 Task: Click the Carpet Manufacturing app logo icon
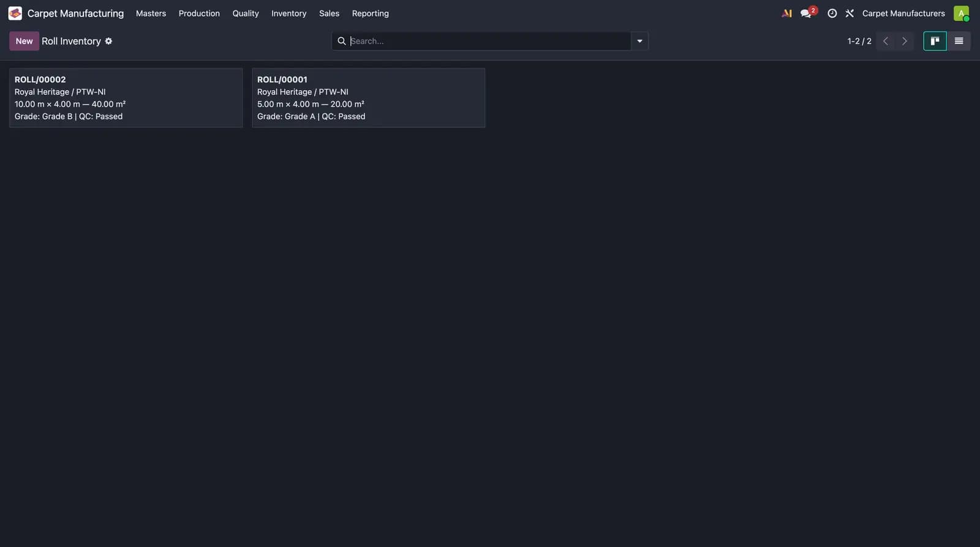(15, 13)
